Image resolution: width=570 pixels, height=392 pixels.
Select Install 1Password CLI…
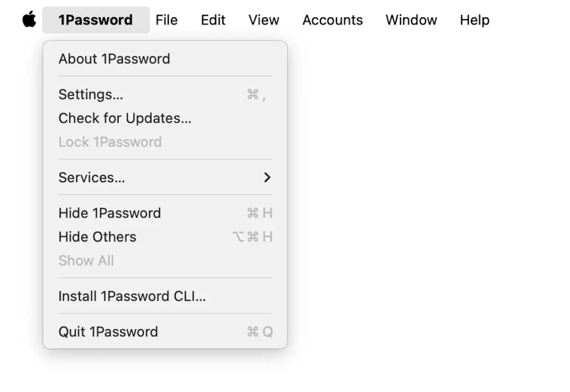point(132,296)
